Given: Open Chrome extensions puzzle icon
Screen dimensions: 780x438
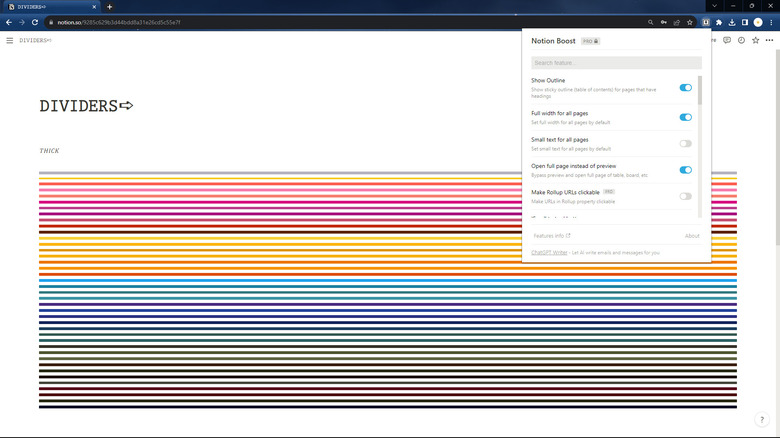Looking at the screenshot, I should tap(719, 21).
